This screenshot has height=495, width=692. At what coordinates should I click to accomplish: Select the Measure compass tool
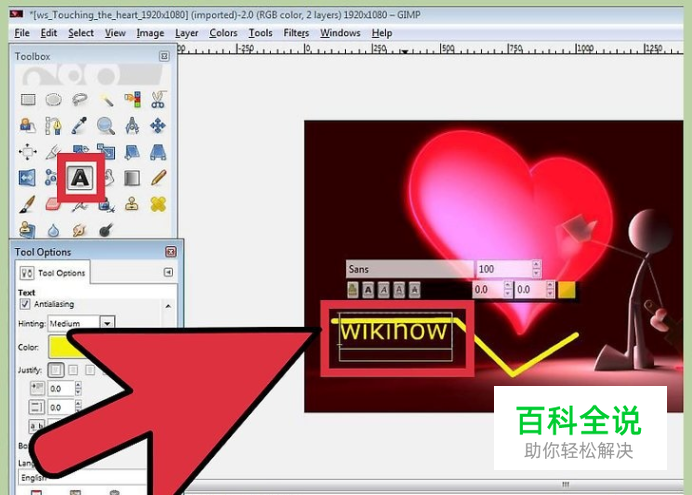point(132,126)
